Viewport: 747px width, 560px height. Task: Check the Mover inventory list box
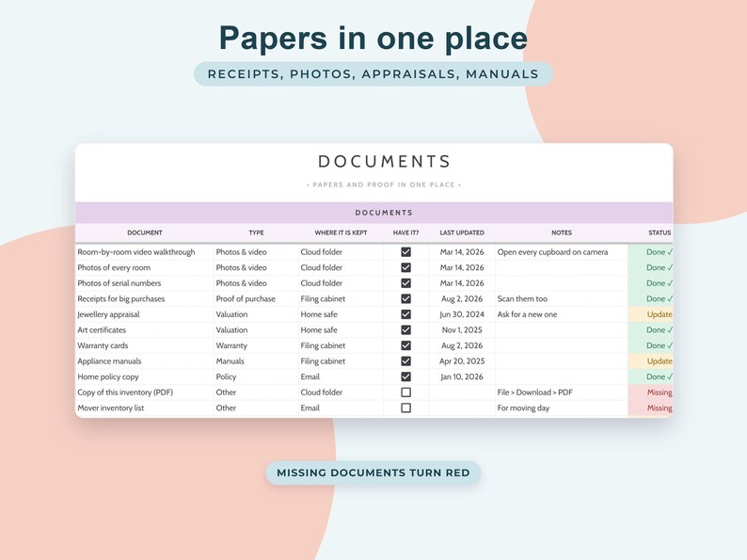coord(405,408)
